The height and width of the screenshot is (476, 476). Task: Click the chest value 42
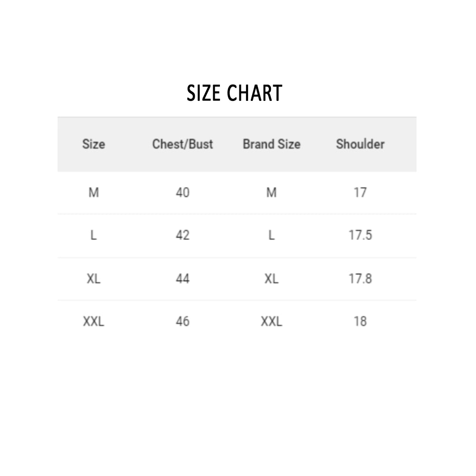pos(182,236)
